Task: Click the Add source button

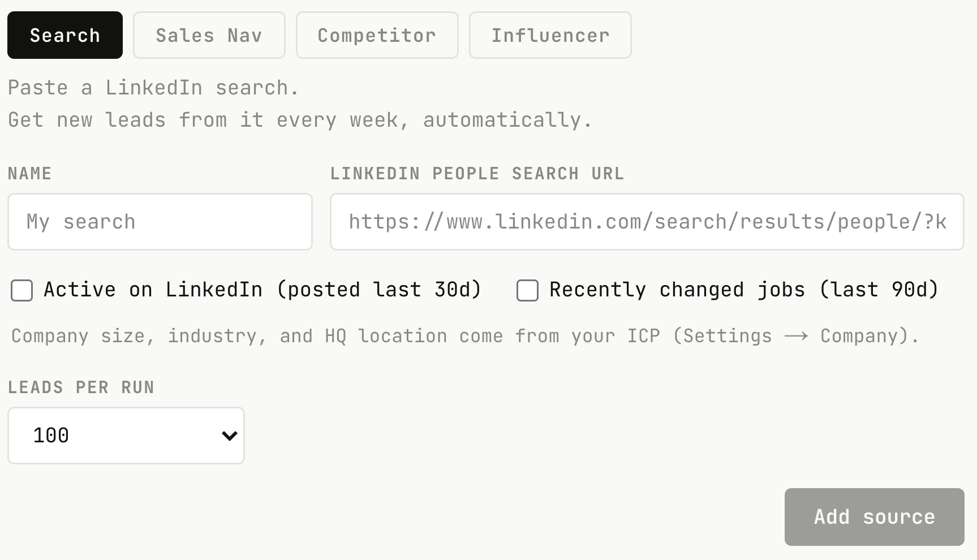Action: coord(875,517)
